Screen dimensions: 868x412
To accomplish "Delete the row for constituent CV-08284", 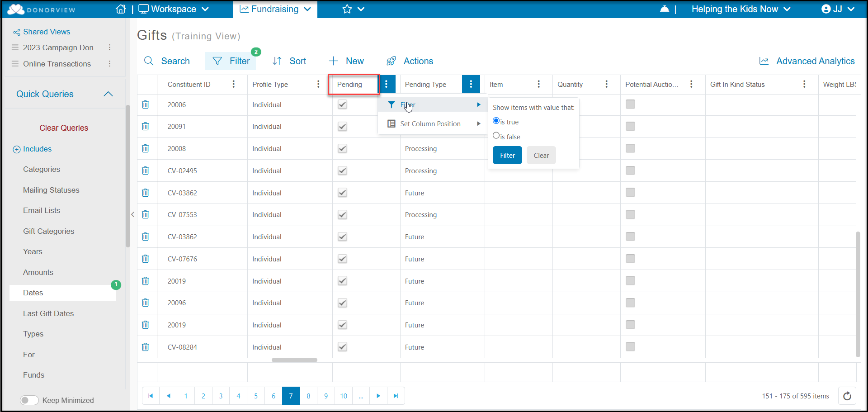I will (146, 347).
